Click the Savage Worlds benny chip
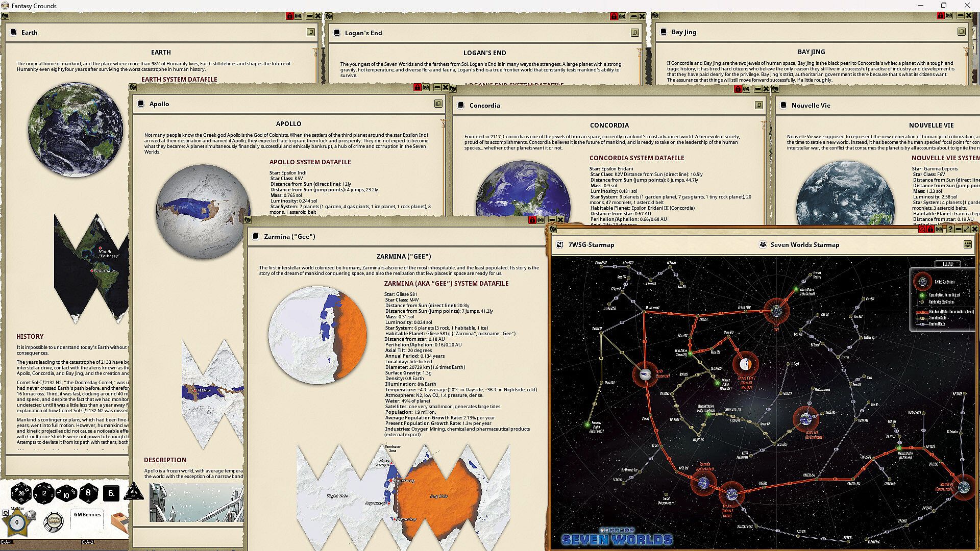Screen dimensions: 980x551 [53, 521]
